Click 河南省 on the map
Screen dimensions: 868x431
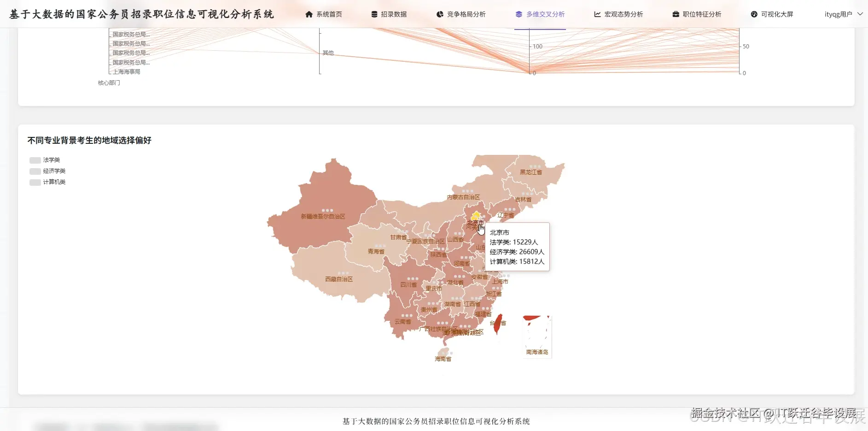tap(461, 264)
